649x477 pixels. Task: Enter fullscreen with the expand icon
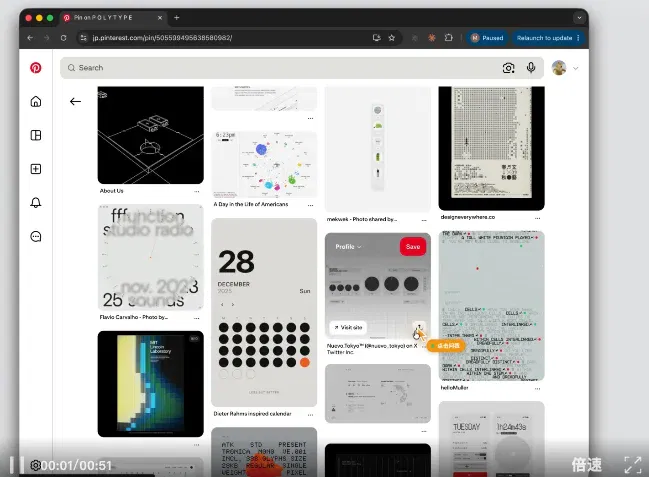633,465
